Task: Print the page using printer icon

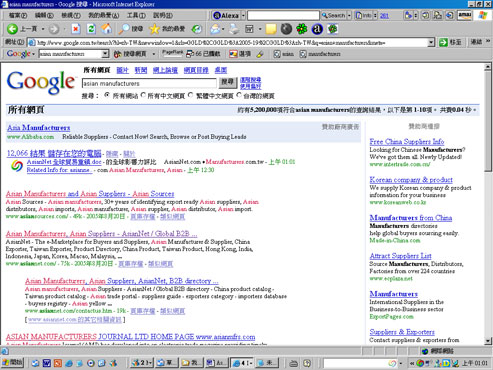Action: coord(234,29)
